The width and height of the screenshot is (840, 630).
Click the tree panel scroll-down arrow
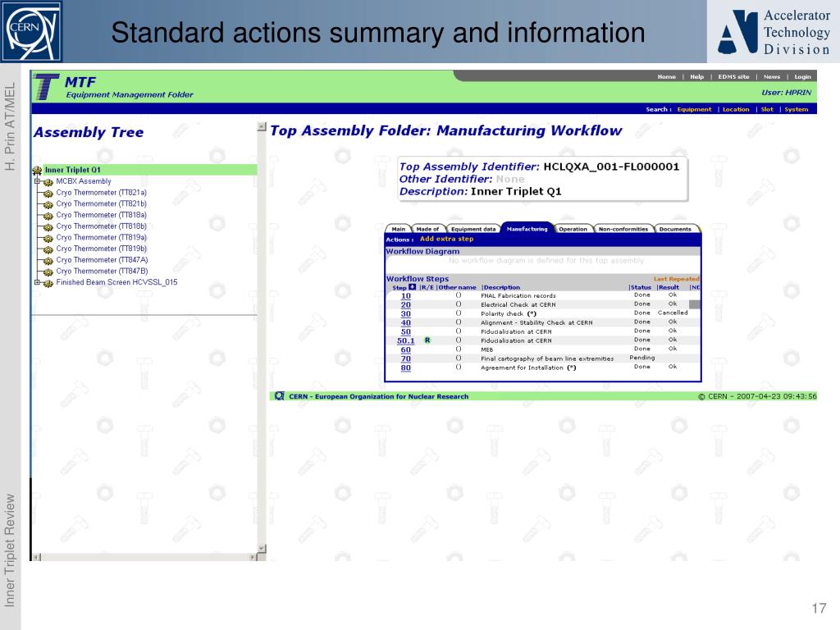pyautogui.click(x=262, y=549)
